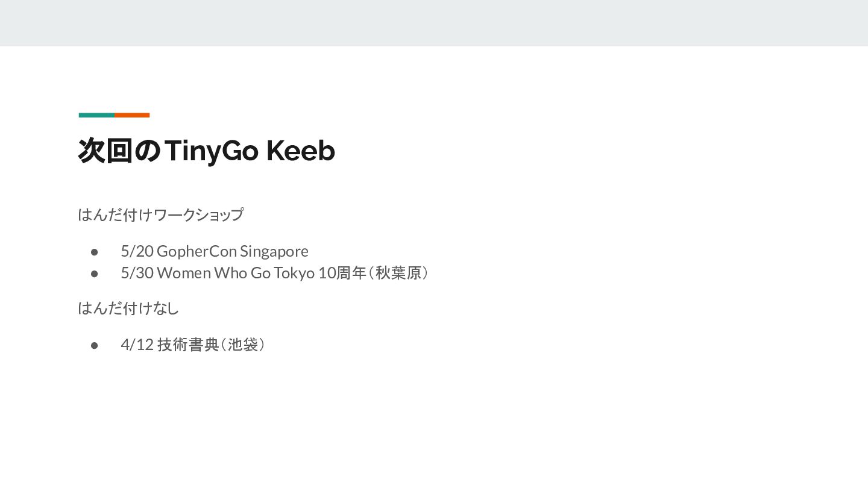Click the "5/20" date
The width and height of the screenshot is (868, 488).
click(x=137, y=251)
